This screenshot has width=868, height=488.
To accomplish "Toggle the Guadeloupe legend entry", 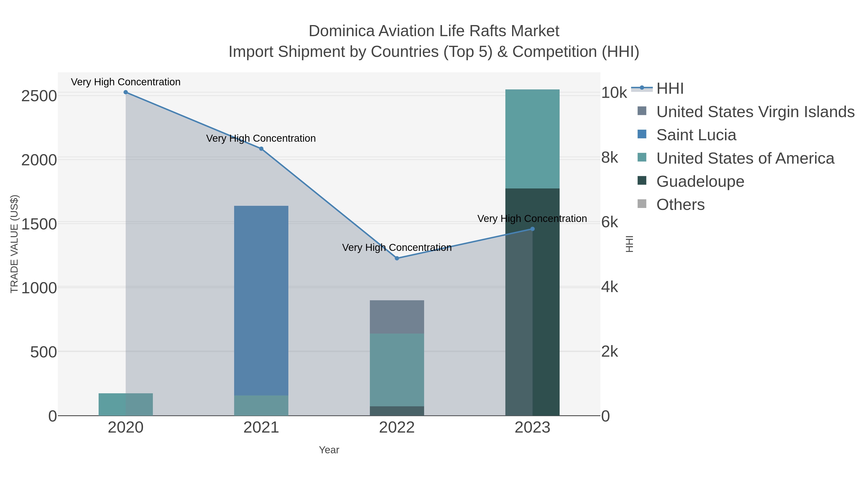I will 691,181.
